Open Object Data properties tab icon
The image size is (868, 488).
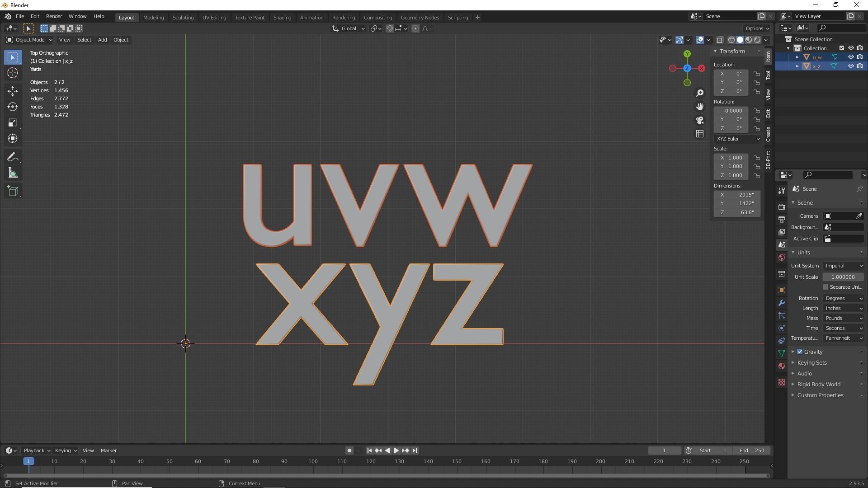point(782,353)
